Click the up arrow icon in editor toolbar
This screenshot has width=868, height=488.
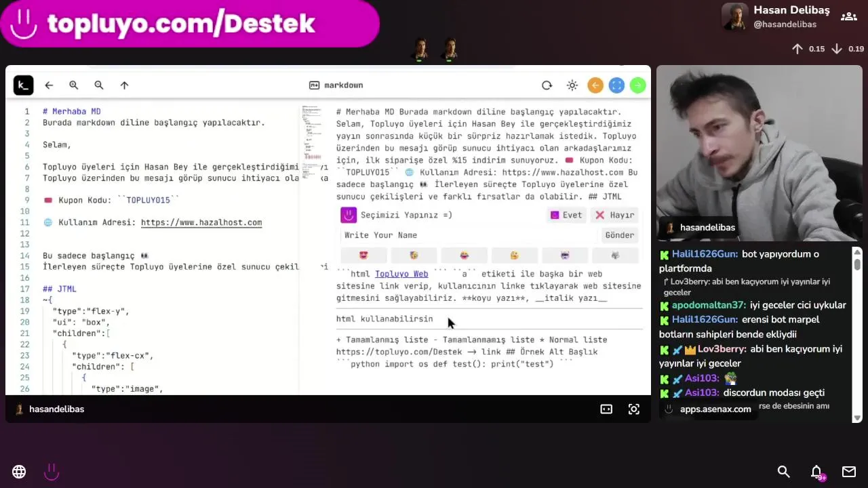click(x=124, y=85)
